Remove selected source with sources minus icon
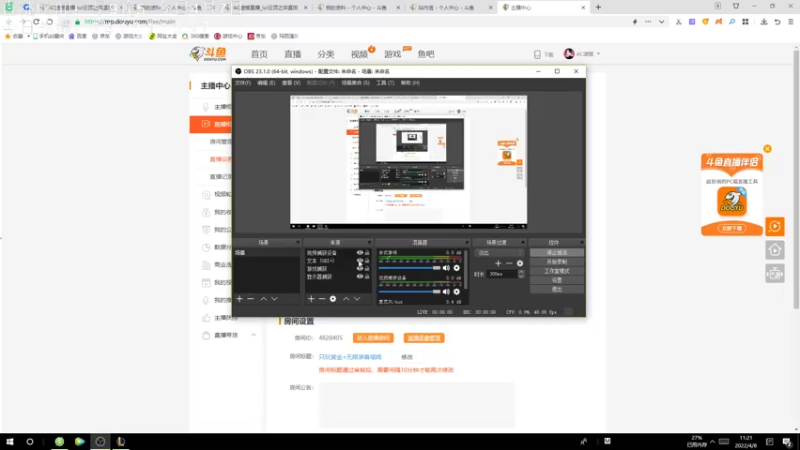Viewport: 800px width, 450px height. coord(322,299)
